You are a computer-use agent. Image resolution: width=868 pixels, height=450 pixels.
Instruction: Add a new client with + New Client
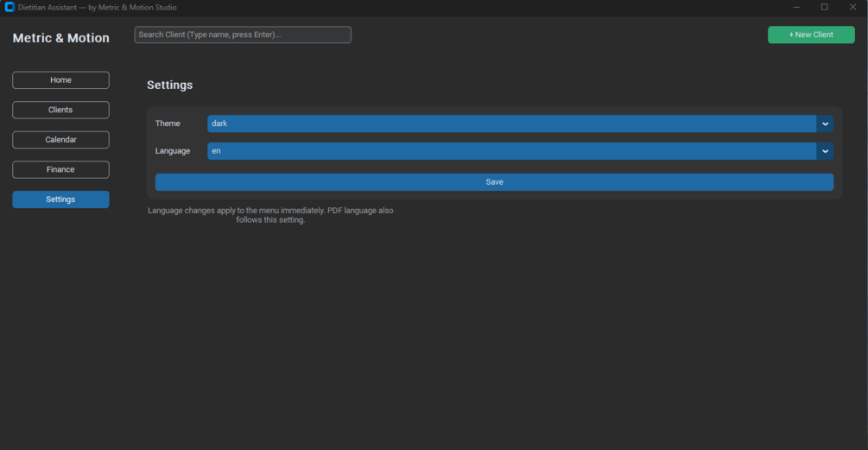811,35
